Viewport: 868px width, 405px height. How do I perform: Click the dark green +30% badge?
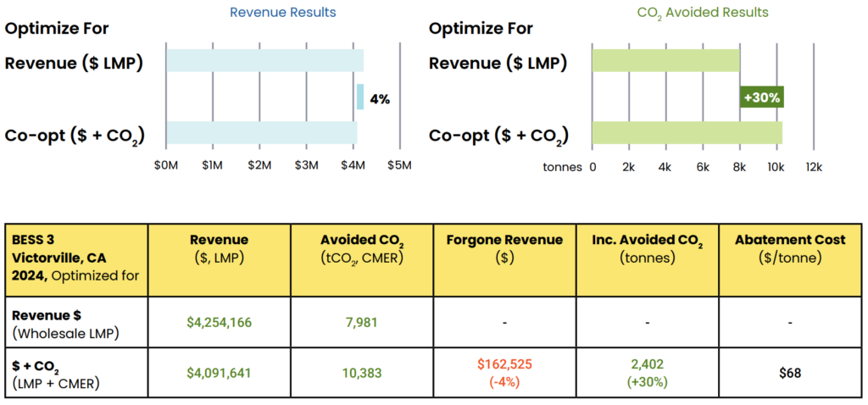click(x=761, y=97)
